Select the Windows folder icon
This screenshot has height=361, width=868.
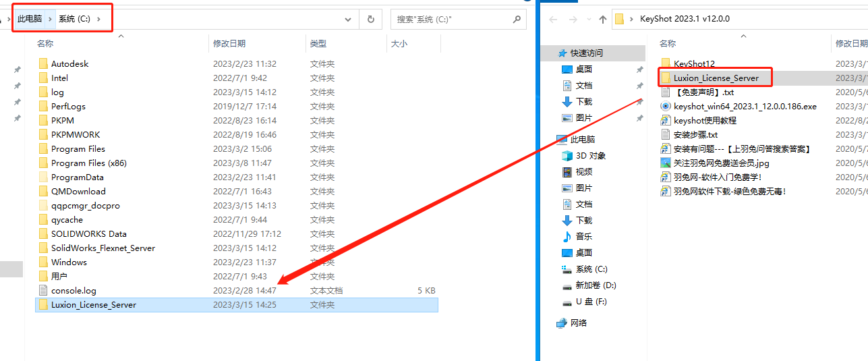point(43,262)
